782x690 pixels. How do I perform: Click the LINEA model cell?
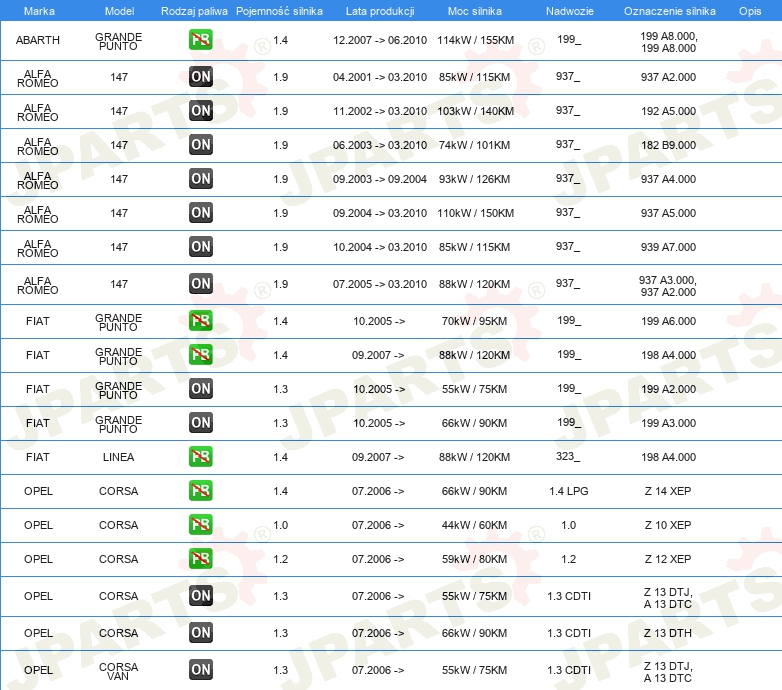click(x=118, y=457)
